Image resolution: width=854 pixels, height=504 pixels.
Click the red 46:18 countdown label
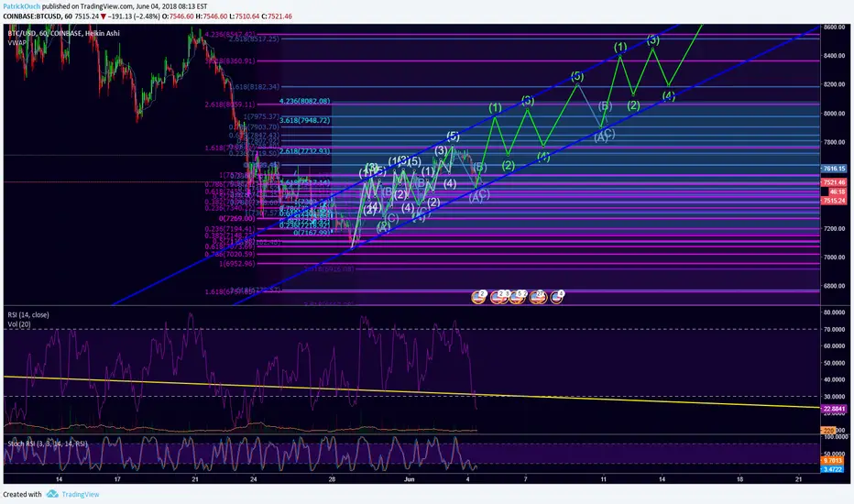838,192
